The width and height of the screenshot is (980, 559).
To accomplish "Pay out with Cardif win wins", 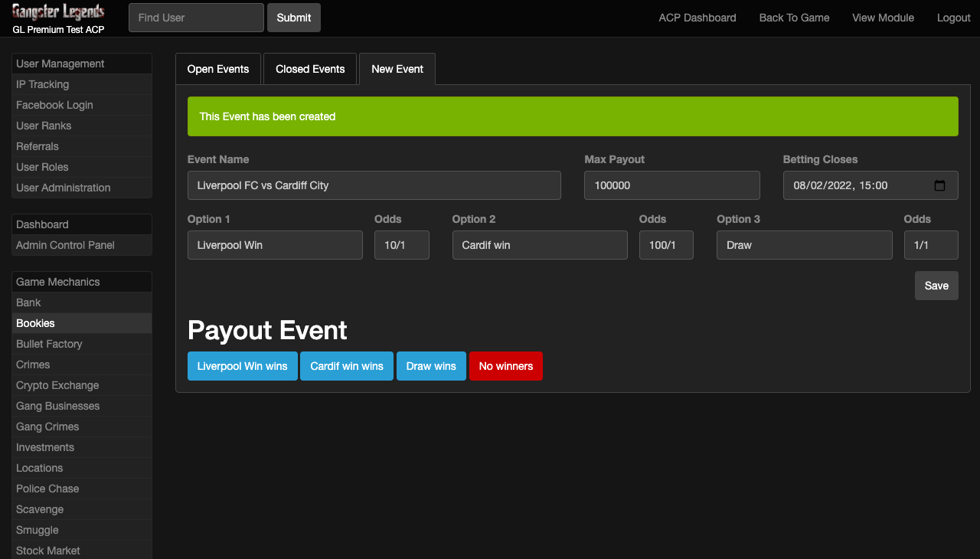I will [x=346, y=366].
